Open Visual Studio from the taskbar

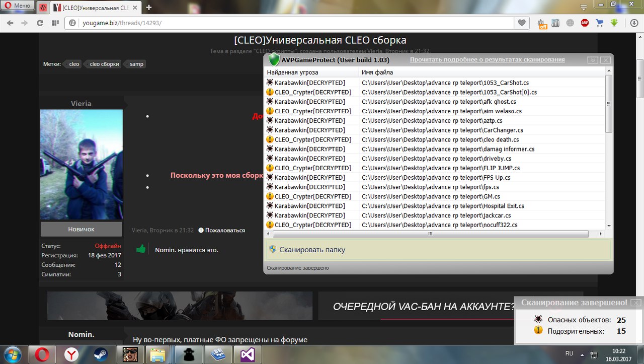247,354
